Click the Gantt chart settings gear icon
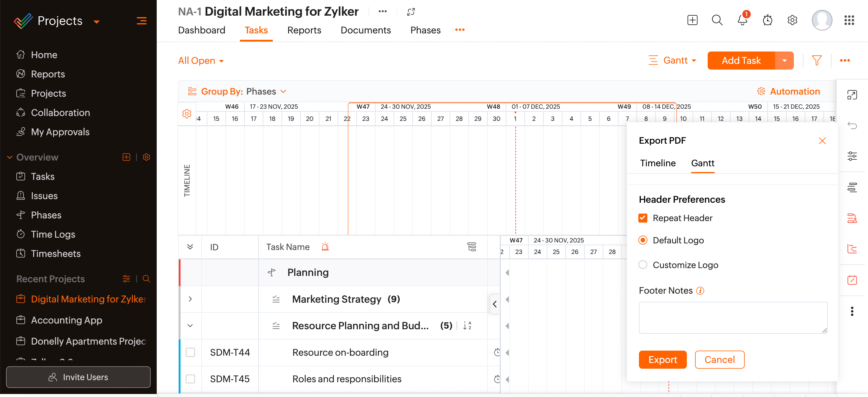Screen dimensions: 868x397 (187, 114)
